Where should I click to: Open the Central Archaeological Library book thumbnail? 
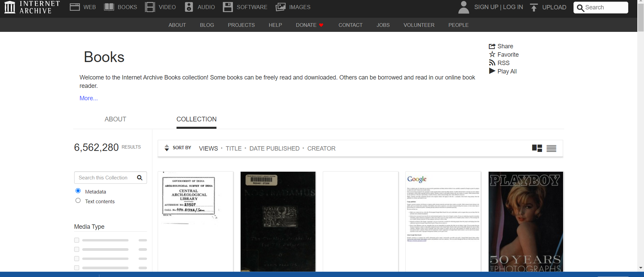click(196, 222)
